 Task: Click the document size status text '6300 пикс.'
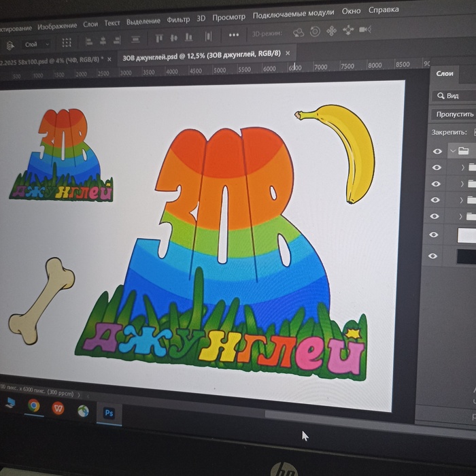pos(30,390)
